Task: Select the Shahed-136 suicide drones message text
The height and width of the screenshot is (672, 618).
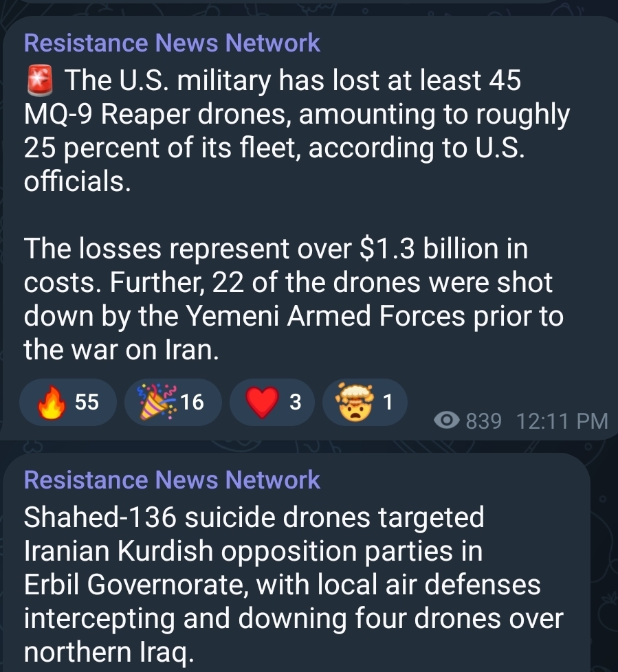Action: pos(294,585)
